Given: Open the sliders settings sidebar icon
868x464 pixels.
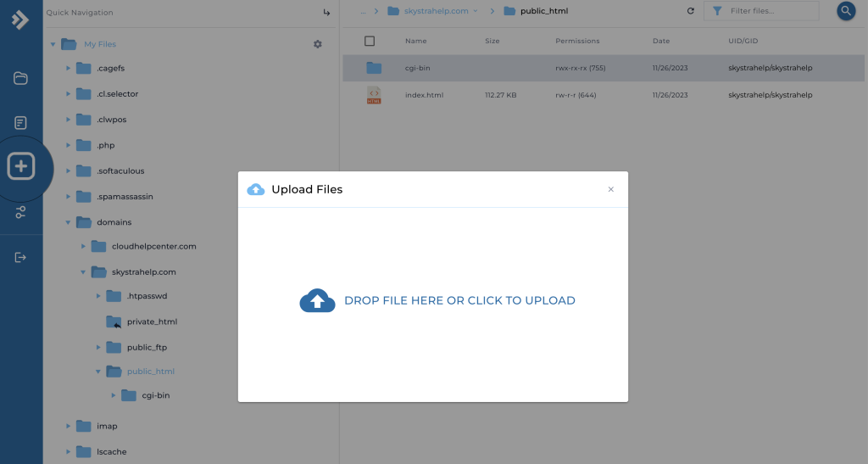Looking at the screenshot, I should 21,213.
